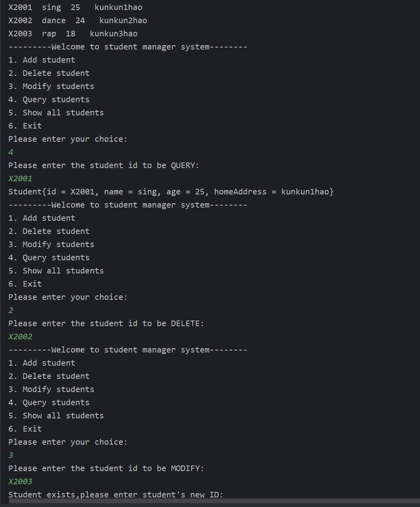The image size is (420, 507).
Task: Click the green user input '3'
Action: coord(11,455)
